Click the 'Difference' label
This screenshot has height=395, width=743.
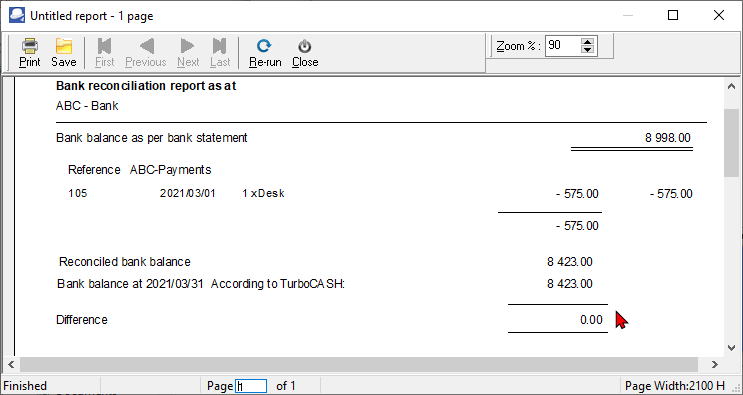[82, 320]
